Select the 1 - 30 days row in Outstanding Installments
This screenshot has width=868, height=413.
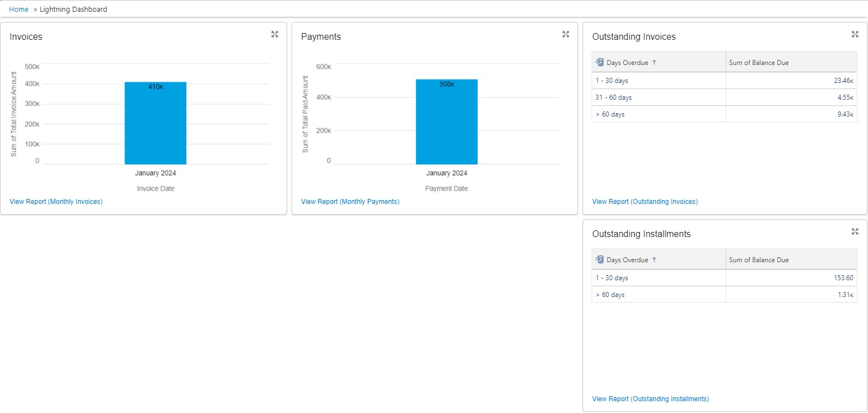coord(724,278)
